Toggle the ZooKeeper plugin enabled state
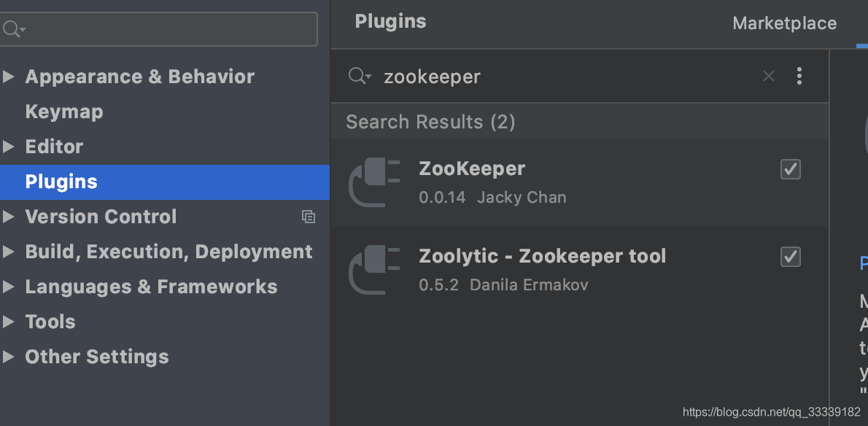Viewport: 868px width, 426px height. 790,169
